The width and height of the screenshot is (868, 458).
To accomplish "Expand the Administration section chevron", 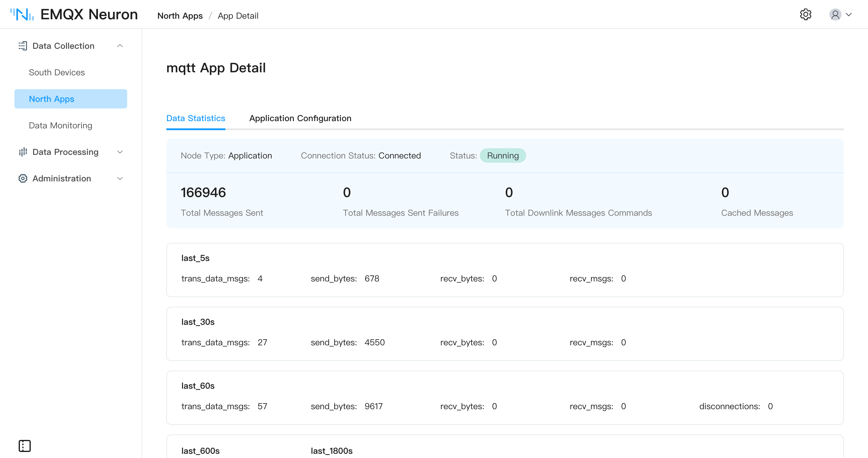I will 120,178.
